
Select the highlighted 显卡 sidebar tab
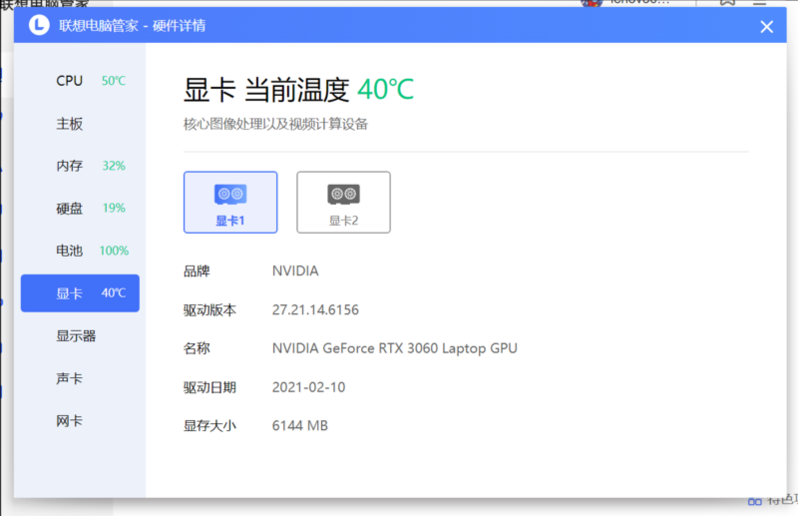pyautogui.click(x=80, y=293)
